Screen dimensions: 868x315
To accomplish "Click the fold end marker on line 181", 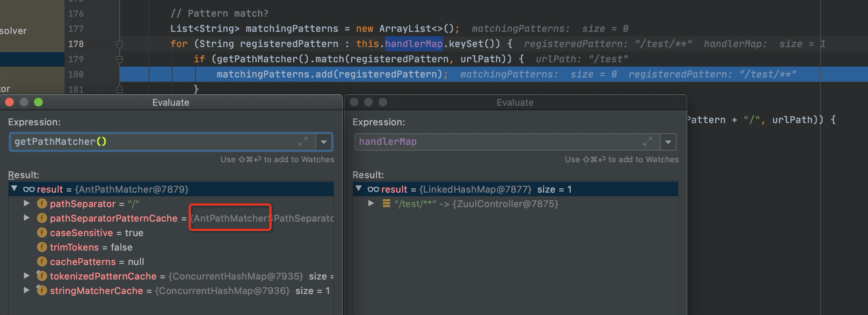I will [119, 89].
